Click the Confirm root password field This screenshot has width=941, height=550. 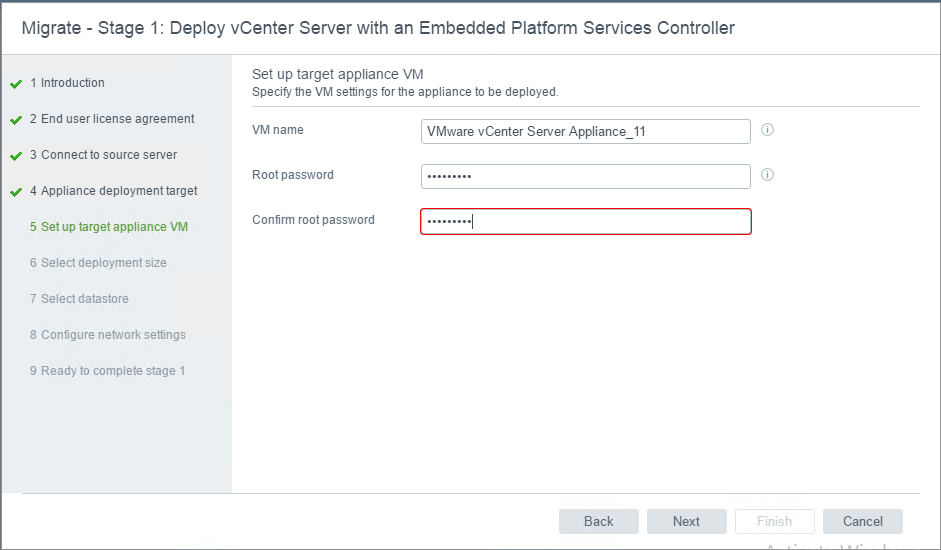pyautogui.click(x=586, y=222)
